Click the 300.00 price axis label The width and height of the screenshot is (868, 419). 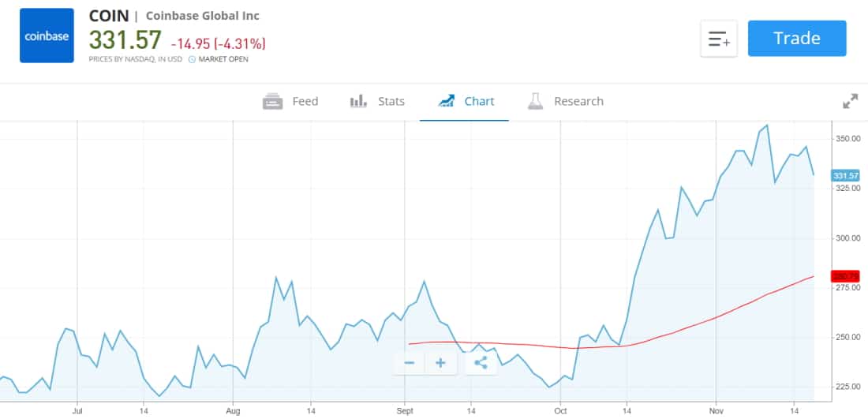pos(848,238)
